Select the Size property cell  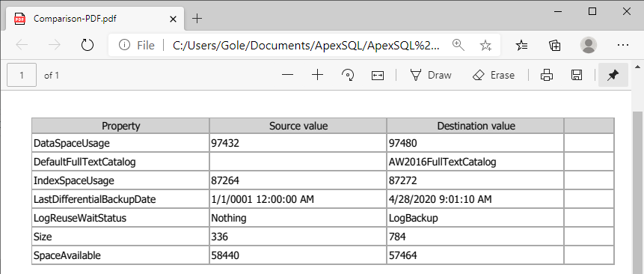coord(120,237)
